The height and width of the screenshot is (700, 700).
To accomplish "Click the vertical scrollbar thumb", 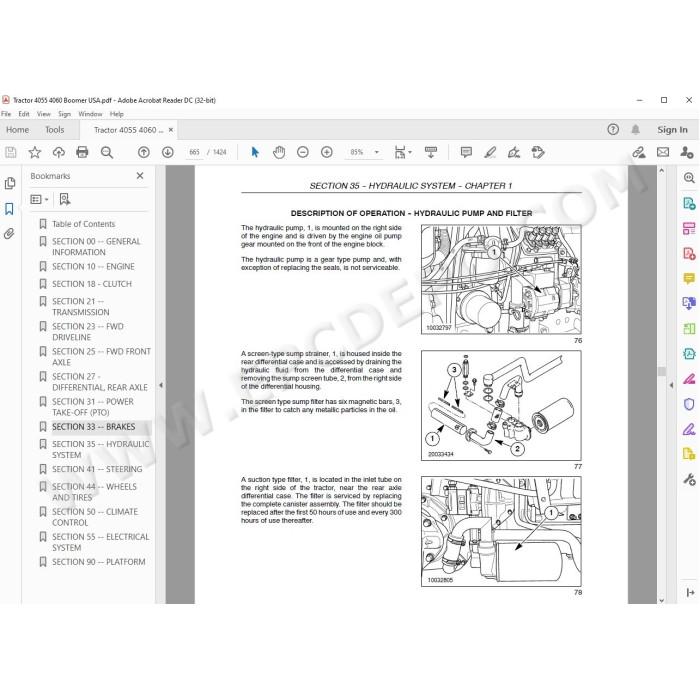I will [x=662, y=371].
